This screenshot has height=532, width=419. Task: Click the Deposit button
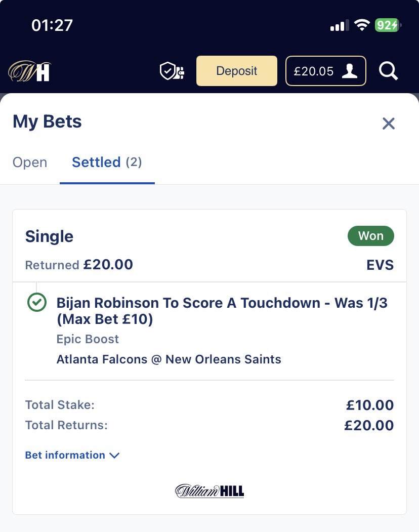pyautogui.click(x=237, y=71)
